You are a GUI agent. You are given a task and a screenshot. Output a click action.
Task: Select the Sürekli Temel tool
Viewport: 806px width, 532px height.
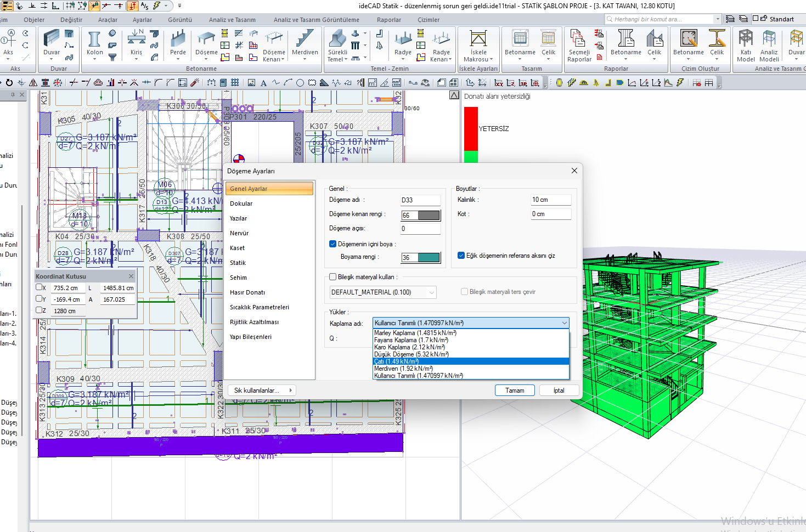(x=337, y=46)
